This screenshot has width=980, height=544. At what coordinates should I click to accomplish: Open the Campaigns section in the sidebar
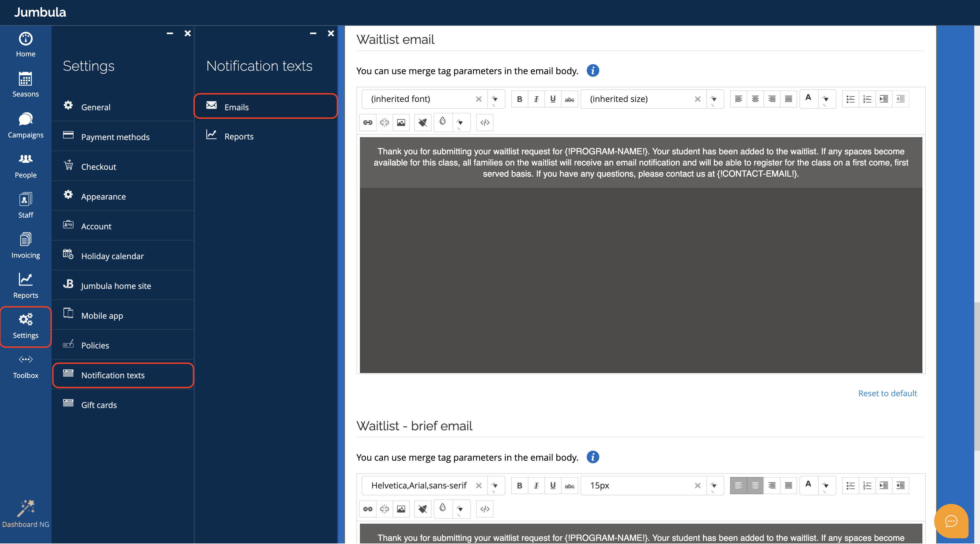click(x=26, y=125)
